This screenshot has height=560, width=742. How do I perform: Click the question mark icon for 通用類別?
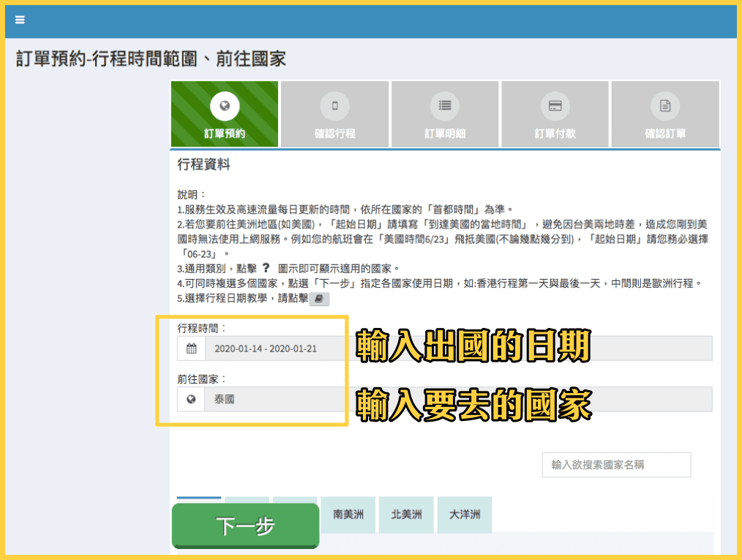(x=266, y=269)
